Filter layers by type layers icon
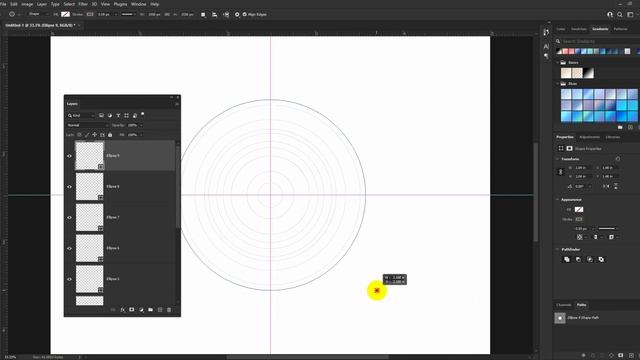The width and height of the screenshot is (640, 360). click(118, 116)
